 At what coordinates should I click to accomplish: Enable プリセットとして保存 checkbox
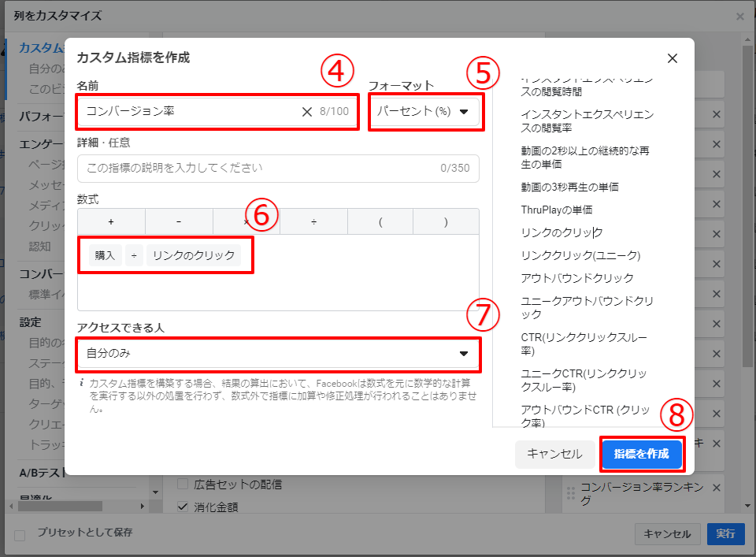point(20,535)
